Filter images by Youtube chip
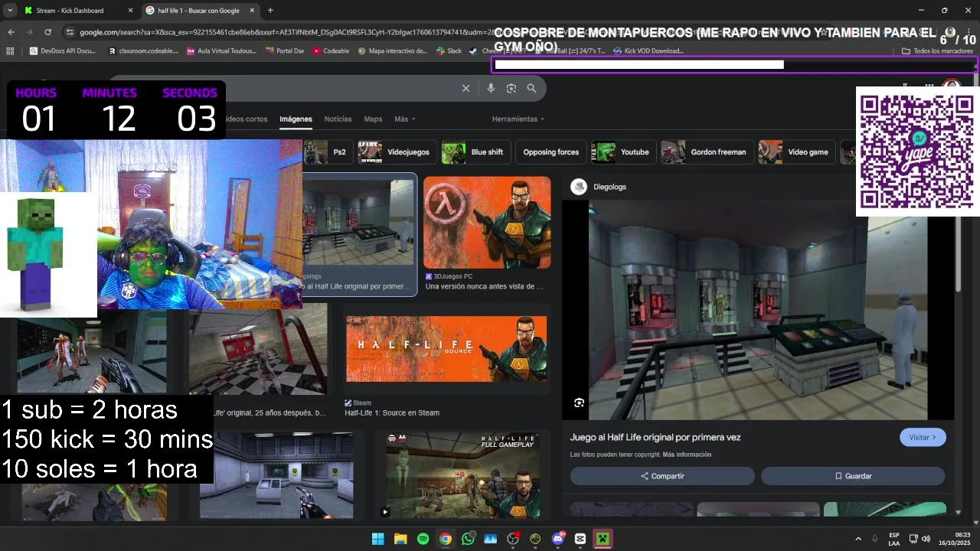 click(623, 152)
